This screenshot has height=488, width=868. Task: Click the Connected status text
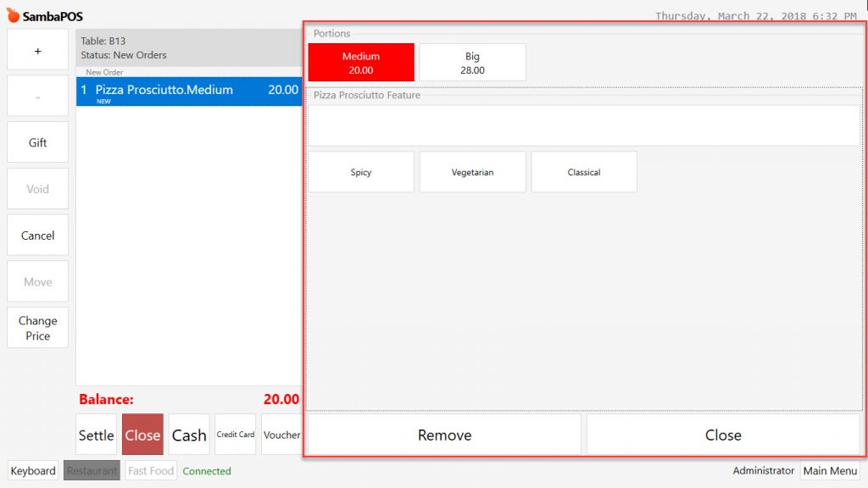(207, 471)
